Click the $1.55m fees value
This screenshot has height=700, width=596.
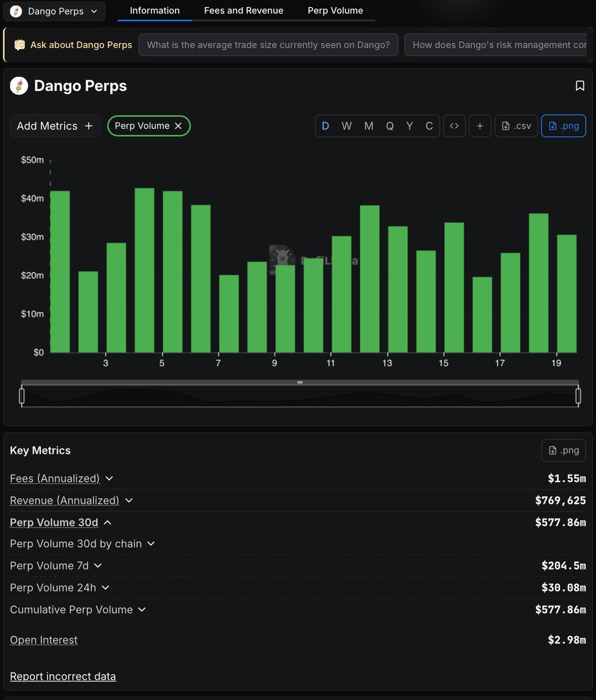click(567, 478)
